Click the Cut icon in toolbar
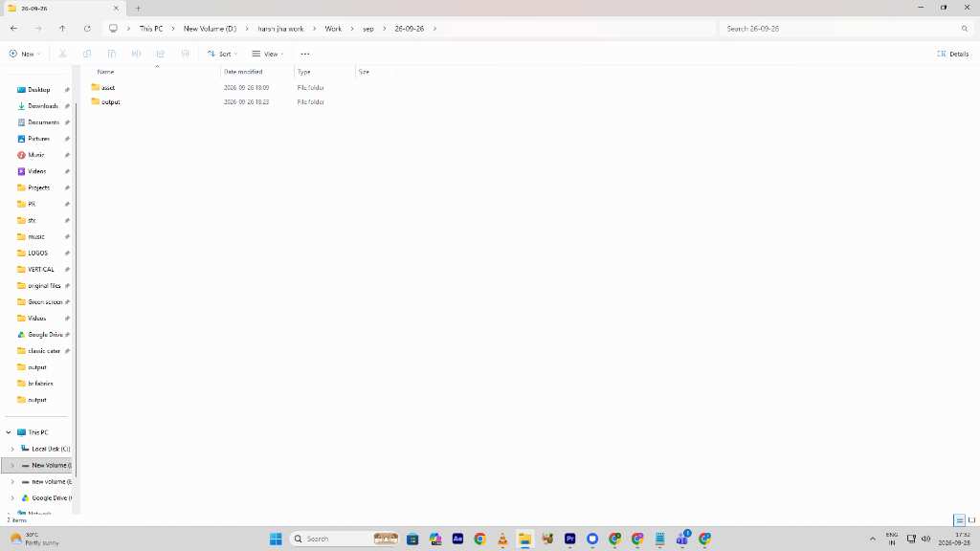The image size is (980, 551). (62, 54)
